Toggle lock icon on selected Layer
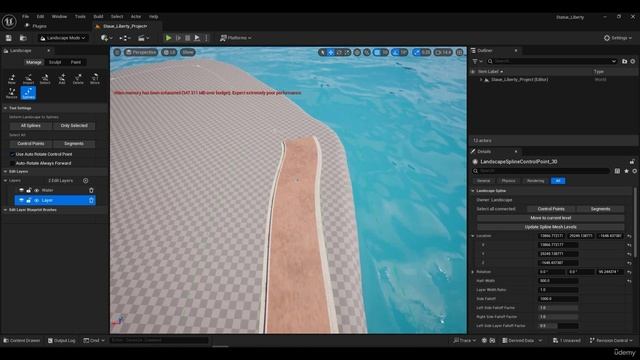640x360 pixels. [x=29, y=200]
